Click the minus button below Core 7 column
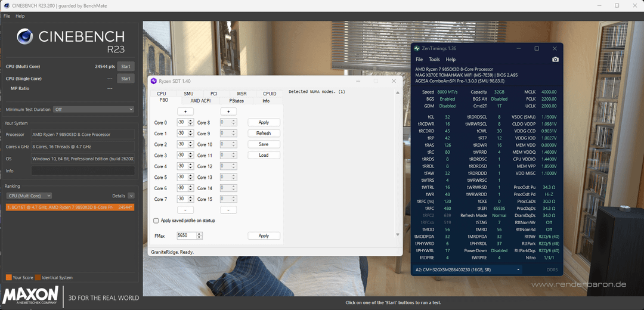The image size is (644, 310). [185, 210]
